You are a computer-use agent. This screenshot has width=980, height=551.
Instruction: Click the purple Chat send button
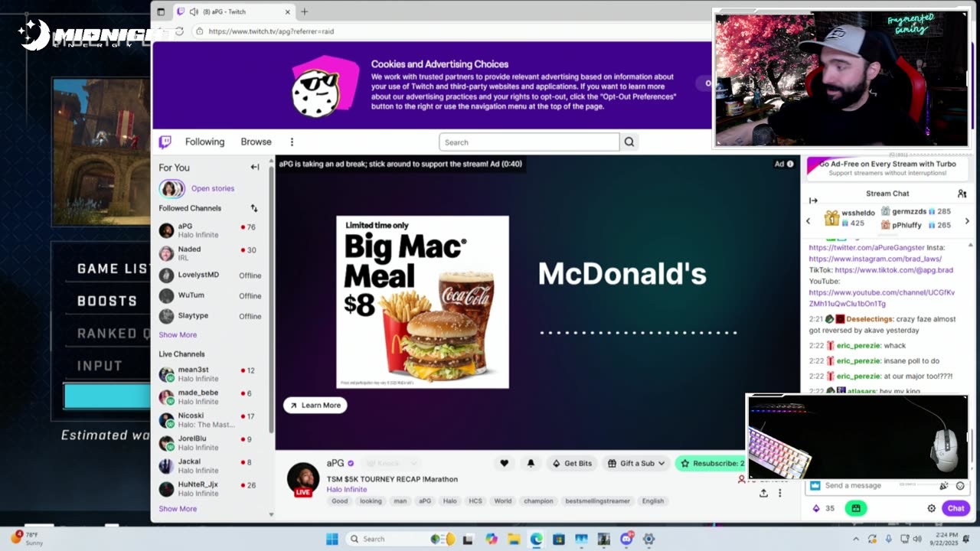click(955, 508)
